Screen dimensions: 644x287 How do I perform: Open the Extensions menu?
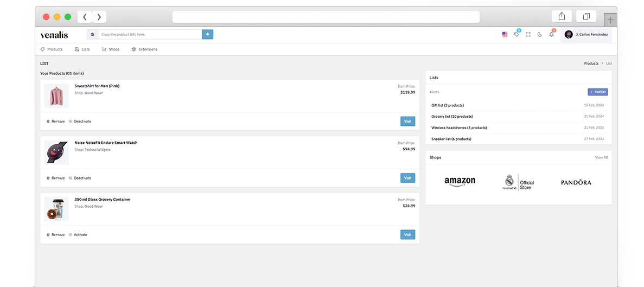pyautogui.click(x=144, y=49)
